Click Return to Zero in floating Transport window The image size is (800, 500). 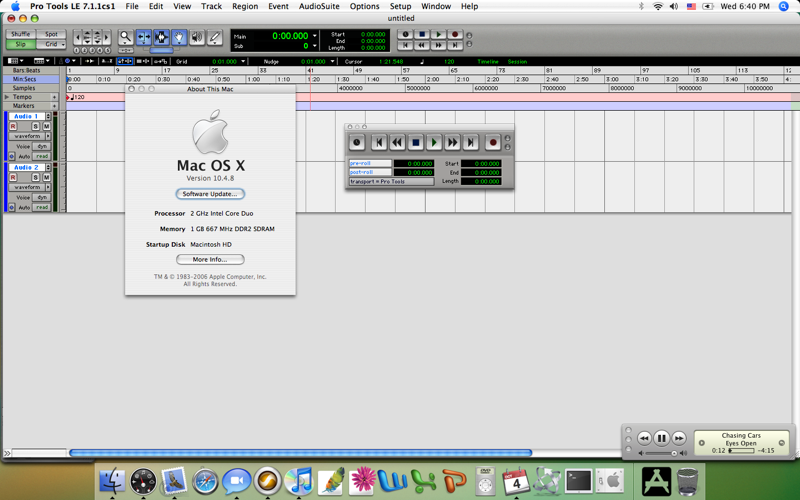(x=379, y=142)
